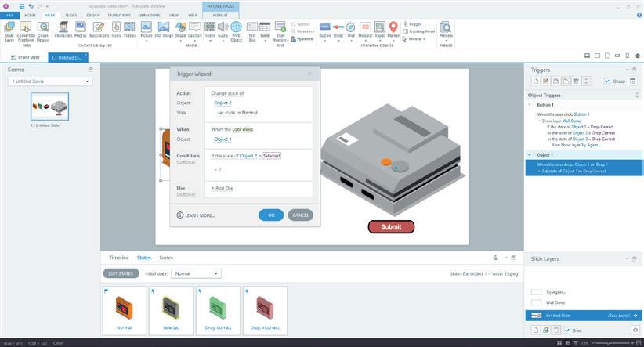Add a new slide layer icon

tap(536, 331)
